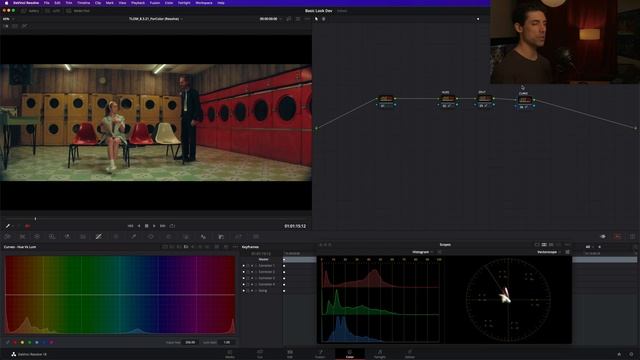Viewport: 640px width, 360px height.
Task: Select the yellow hue curve swatch
Action: (x=22, y=342)
